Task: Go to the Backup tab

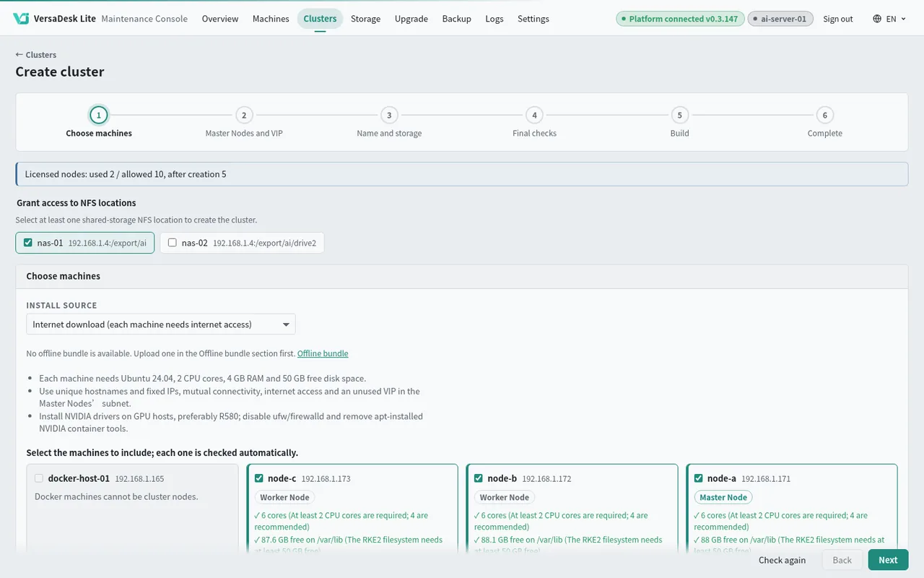Action: tap(457, 19)
